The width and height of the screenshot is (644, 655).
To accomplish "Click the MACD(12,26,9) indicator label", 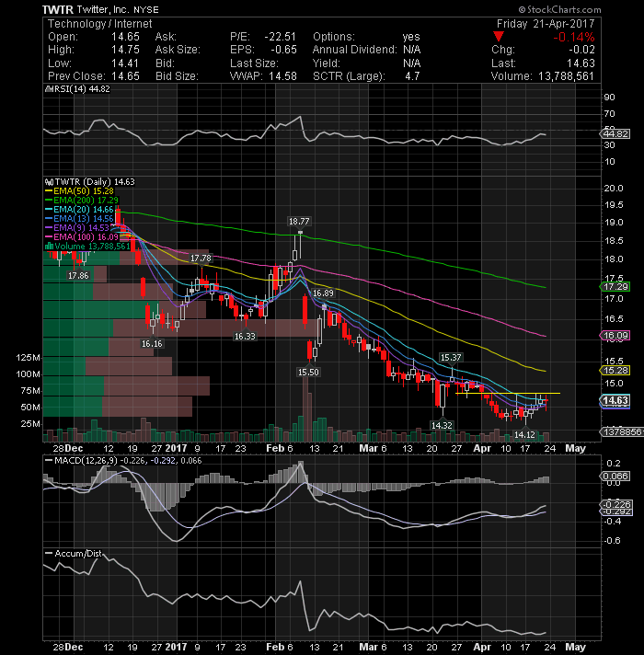I will pos(86,460).
